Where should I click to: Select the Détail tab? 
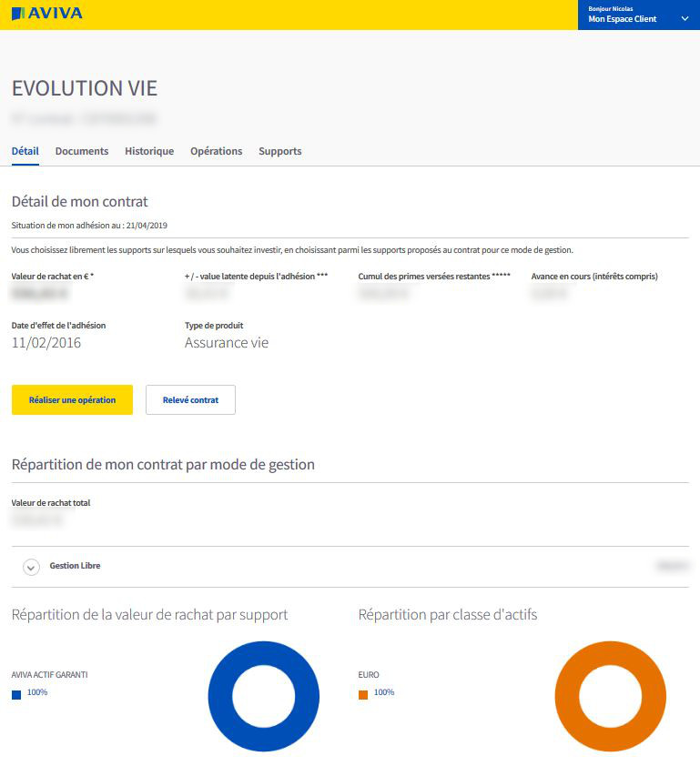[x=25, y=151]
